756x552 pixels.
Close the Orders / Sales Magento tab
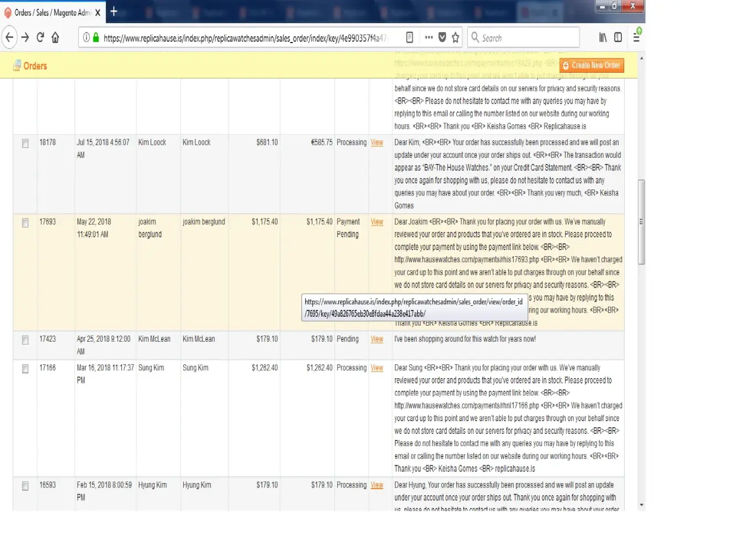click(98, 12)
